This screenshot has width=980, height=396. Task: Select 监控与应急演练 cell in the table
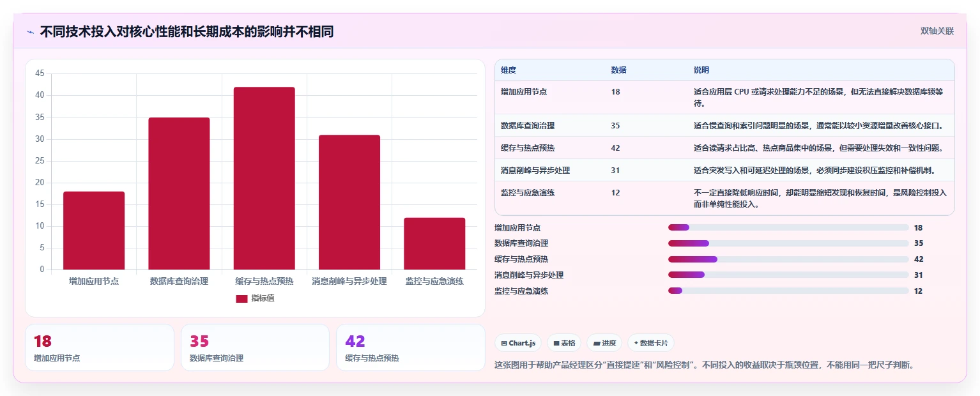coord(528,193)
